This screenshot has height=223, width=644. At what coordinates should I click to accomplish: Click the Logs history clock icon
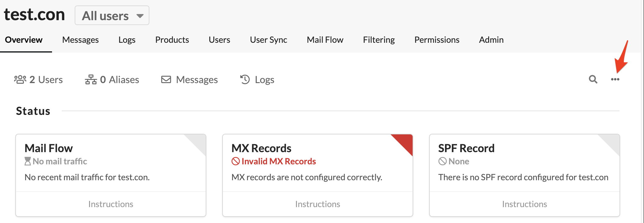[x=245, y=79]
